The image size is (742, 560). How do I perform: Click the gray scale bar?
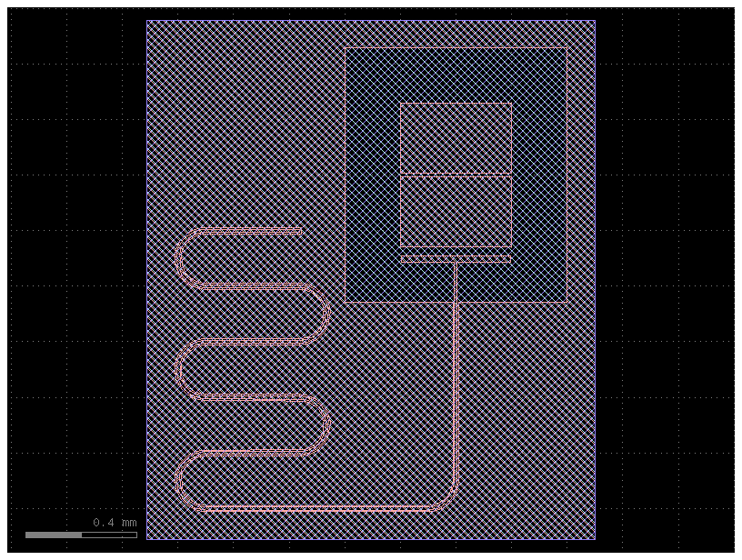click(81, 535)
